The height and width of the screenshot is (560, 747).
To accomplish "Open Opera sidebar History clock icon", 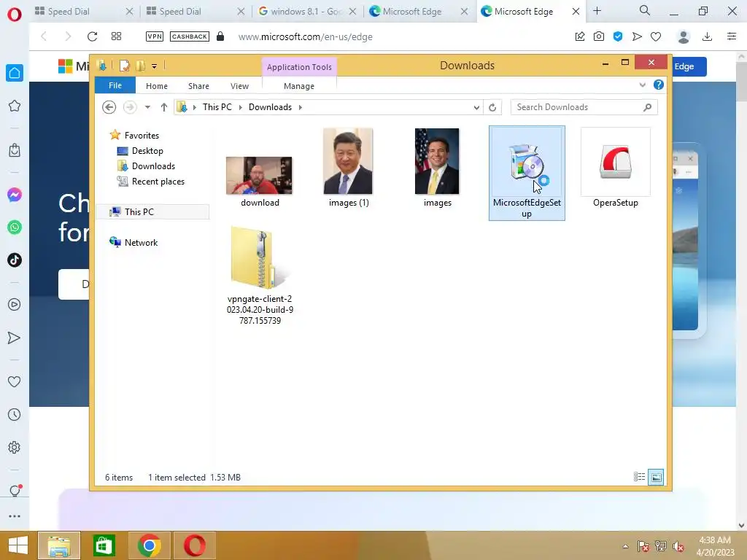I will 15,415.
